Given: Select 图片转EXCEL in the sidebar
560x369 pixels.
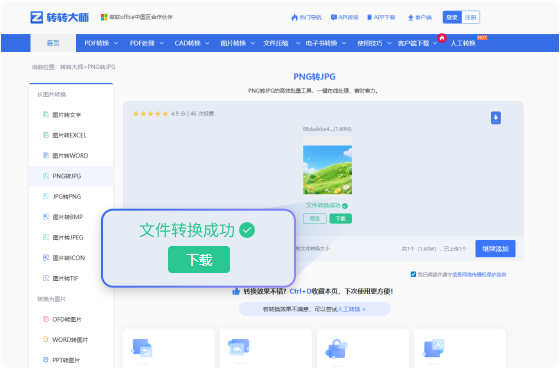Looking at the screenshot, I should [71, 135].
